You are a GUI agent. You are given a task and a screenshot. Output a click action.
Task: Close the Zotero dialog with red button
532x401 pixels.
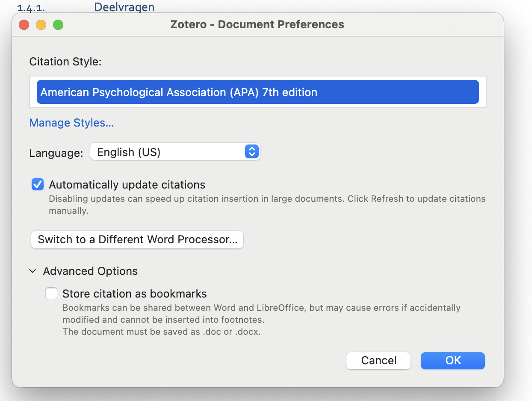[24, 25]
